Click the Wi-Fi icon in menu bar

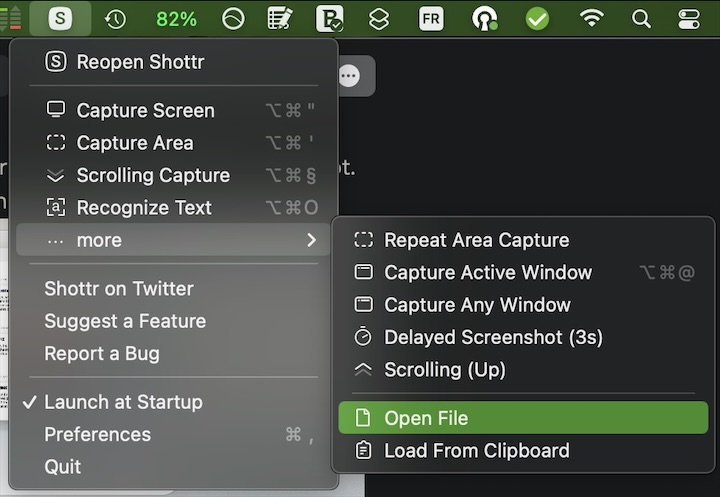pyautogui.click(x=592, y=19)
